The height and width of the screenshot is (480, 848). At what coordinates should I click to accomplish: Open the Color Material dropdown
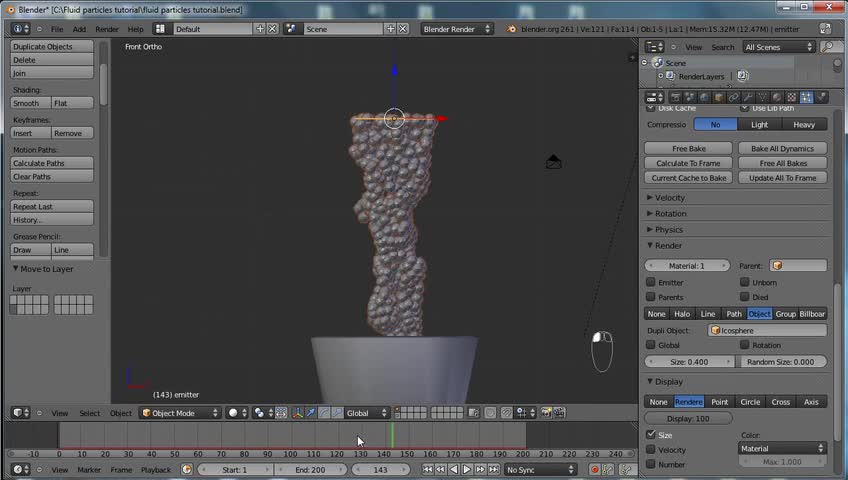coord(782,448)
